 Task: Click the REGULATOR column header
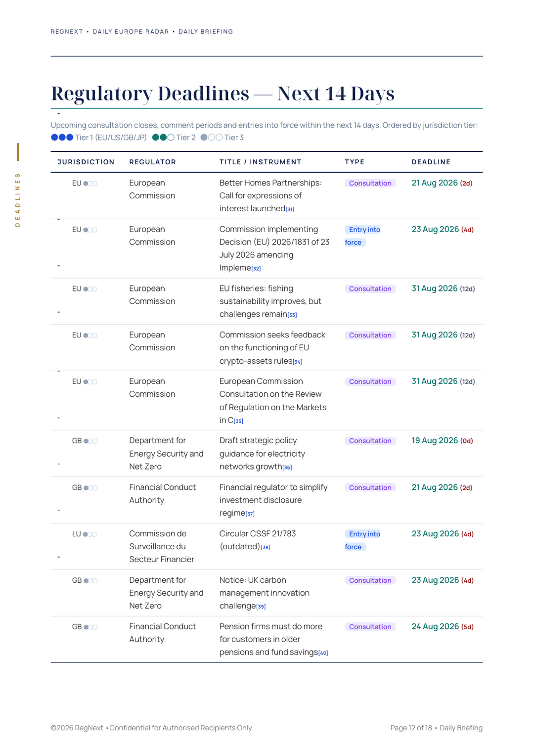click(x=153, y=162)
